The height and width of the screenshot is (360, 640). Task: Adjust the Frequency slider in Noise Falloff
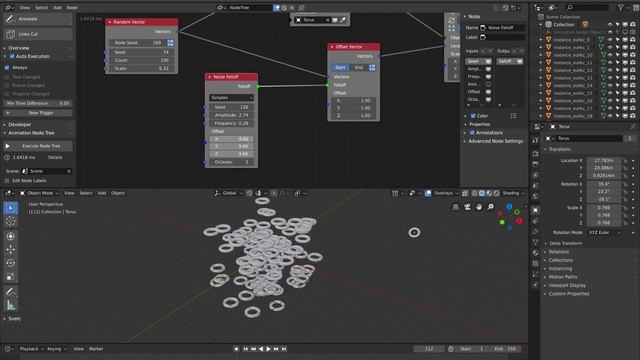click(231, 123)
